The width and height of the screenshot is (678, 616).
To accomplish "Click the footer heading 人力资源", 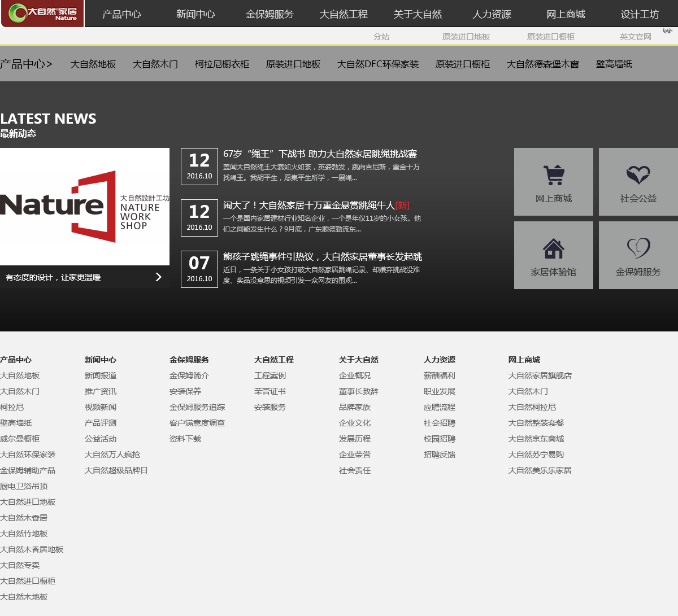I will [440, 360].
